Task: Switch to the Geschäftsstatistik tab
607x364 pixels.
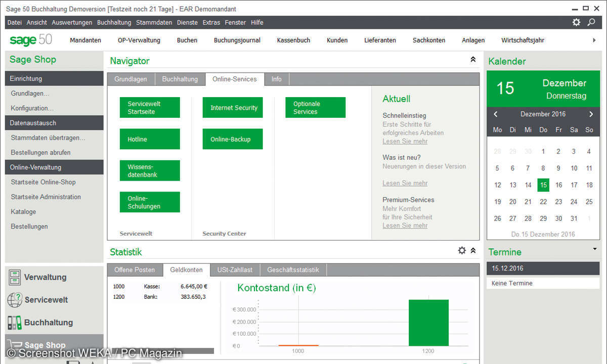Action: 293,270
